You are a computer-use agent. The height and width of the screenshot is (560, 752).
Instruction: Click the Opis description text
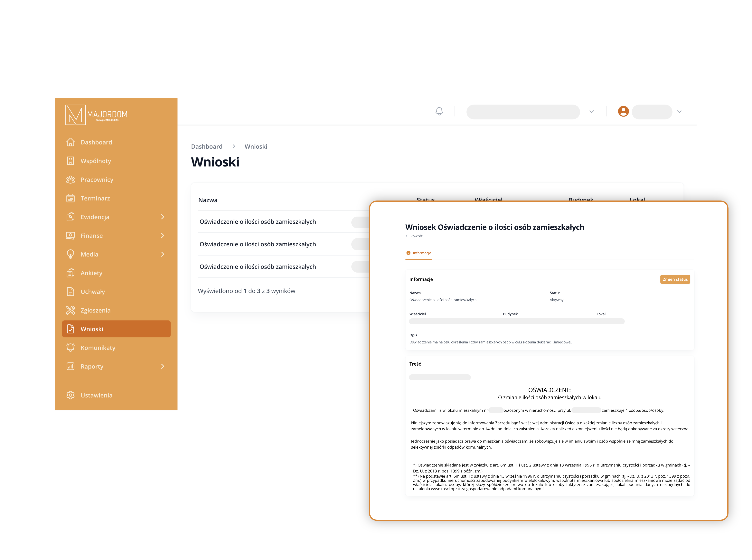pos(490,342)
